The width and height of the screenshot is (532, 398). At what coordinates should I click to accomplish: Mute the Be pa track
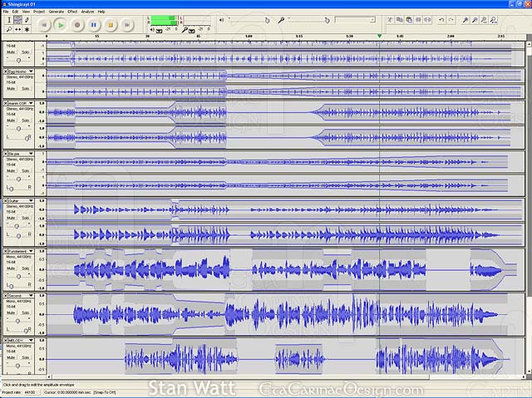pos(11,170)
